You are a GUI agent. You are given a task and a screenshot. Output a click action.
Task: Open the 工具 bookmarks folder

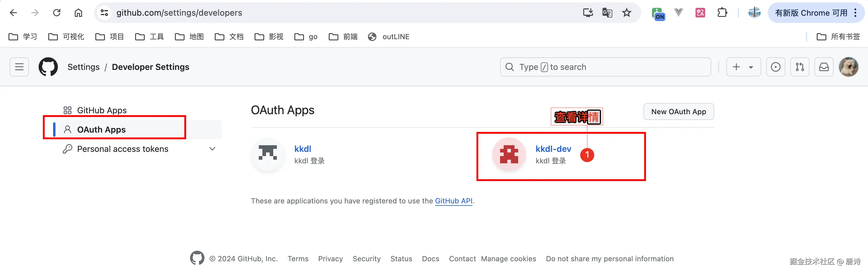[x=149, y=37]
